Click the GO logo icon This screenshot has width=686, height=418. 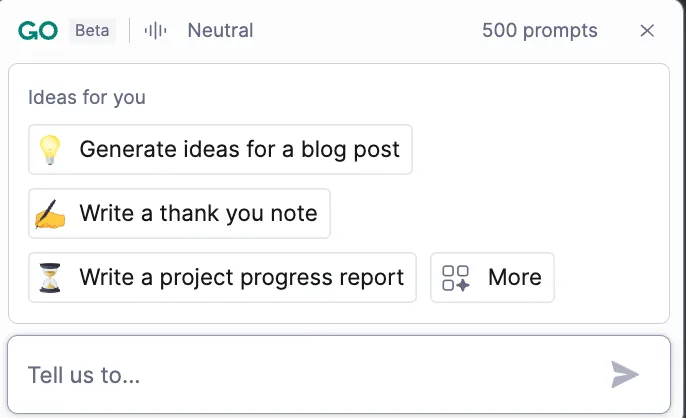tap(38, 31)
